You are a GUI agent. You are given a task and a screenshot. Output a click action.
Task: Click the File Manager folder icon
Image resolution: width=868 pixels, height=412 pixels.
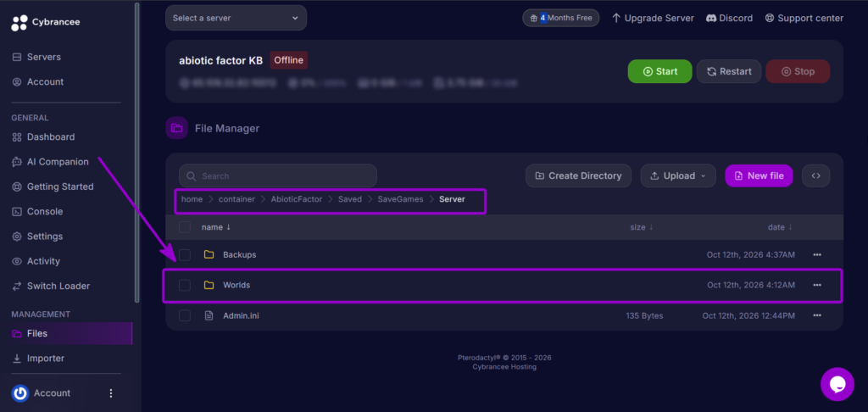[176, 129]
